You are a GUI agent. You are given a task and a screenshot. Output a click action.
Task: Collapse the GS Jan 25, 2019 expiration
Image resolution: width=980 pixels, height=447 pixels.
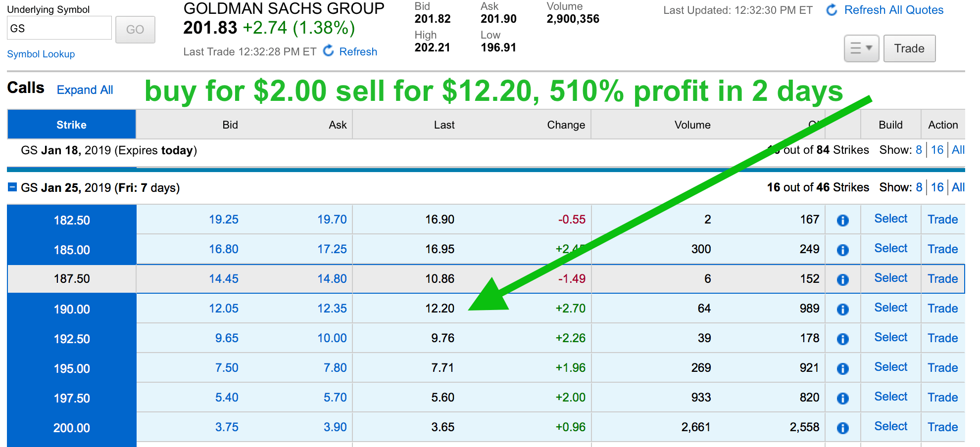(x=13, y=187)
